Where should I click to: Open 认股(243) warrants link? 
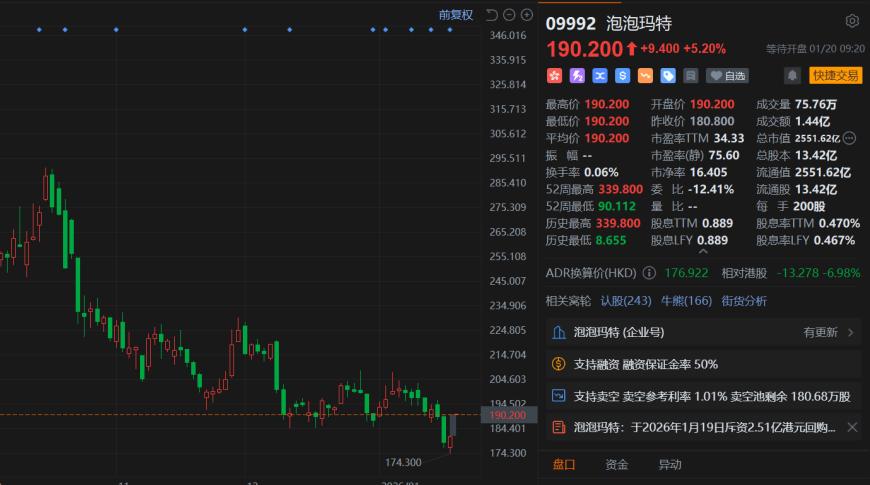625,301
